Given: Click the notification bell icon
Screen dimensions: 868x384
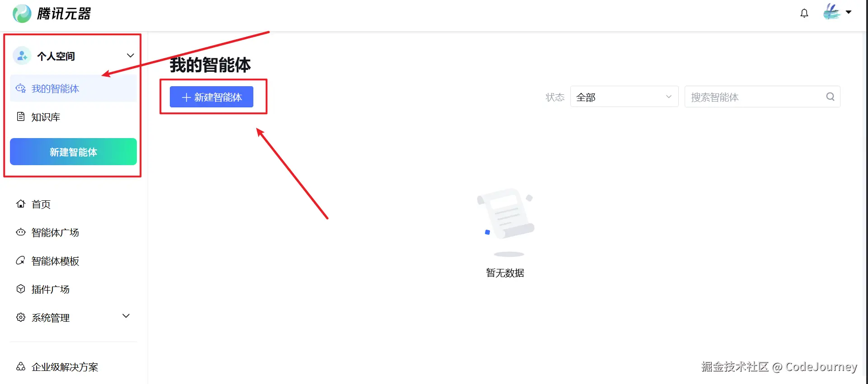Looking at the screenshot, I should [x=804, y=13].
